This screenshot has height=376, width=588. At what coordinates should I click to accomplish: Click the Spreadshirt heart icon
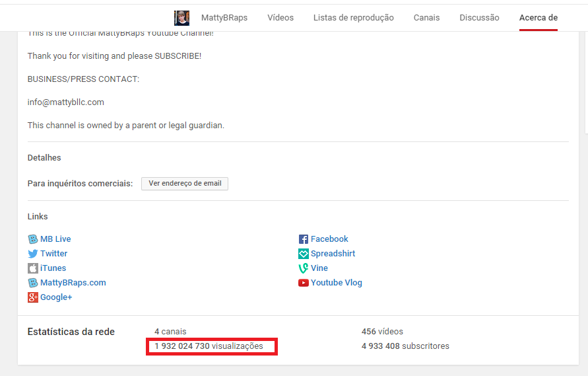pos(304,254)
